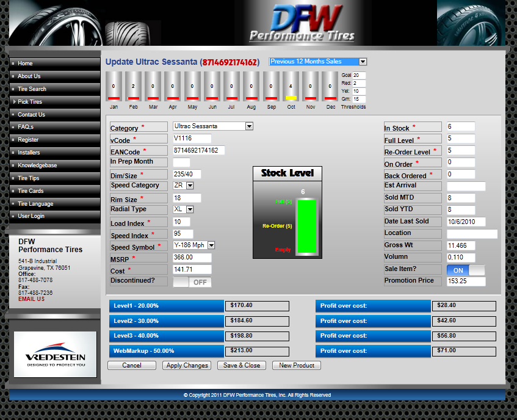This screenshot has width=517, height=420.
Task: Click the Est Arrival input field
Action: click(x=466, y=186)
